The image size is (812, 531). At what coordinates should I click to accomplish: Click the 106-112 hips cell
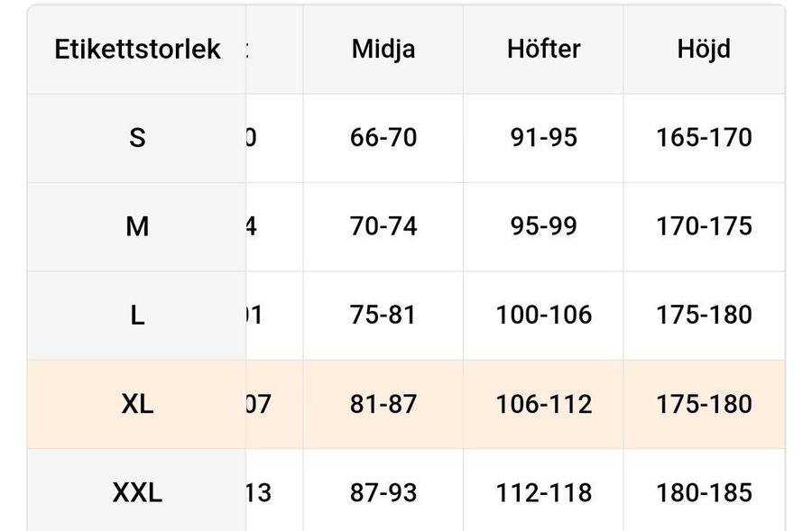[x=543, y=404]
